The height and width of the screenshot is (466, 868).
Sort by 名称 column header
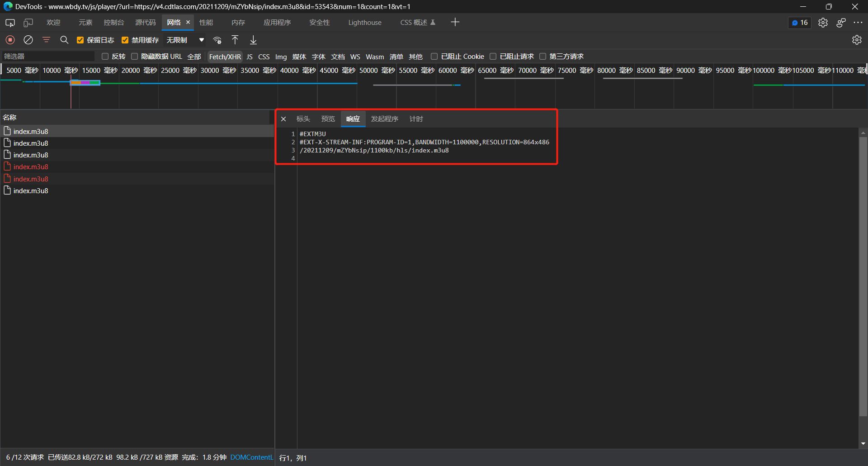135,117
